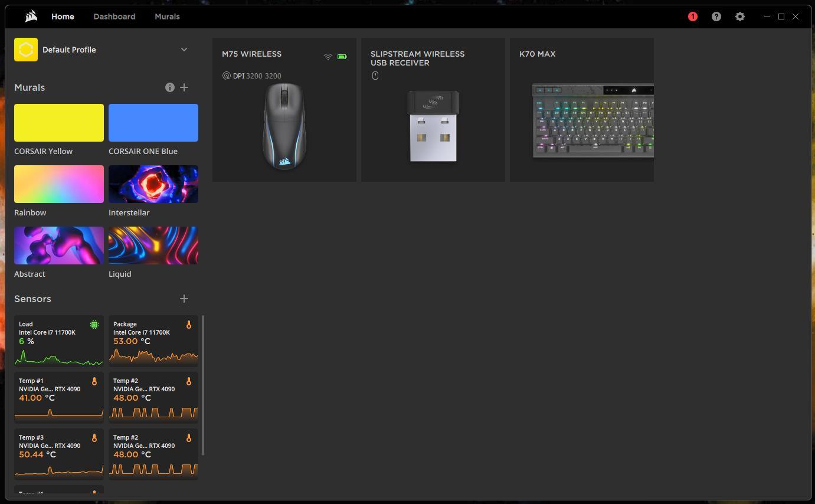Switch to the Murals tab
This screenshot has height=504, width=815.
[x=167, y=17]
